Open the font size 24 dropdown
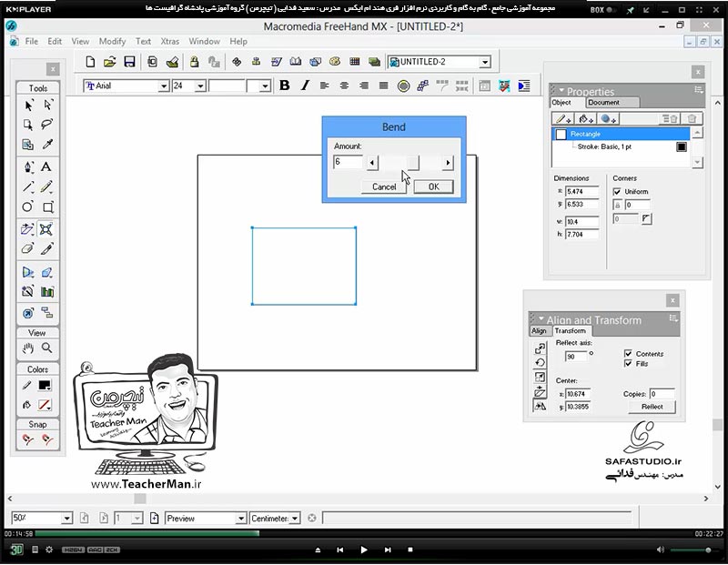The image size is (728, 565). click(x=200, y=86)
